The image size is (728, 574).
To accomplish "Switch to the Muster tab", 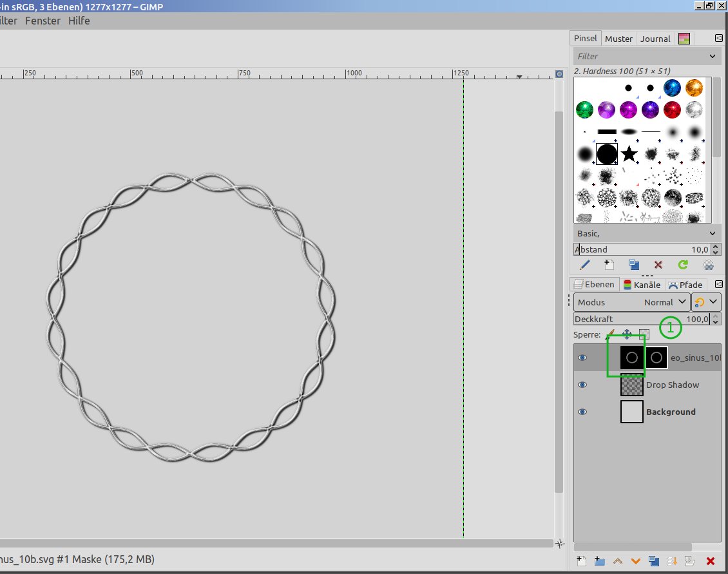I will [618, 39].
